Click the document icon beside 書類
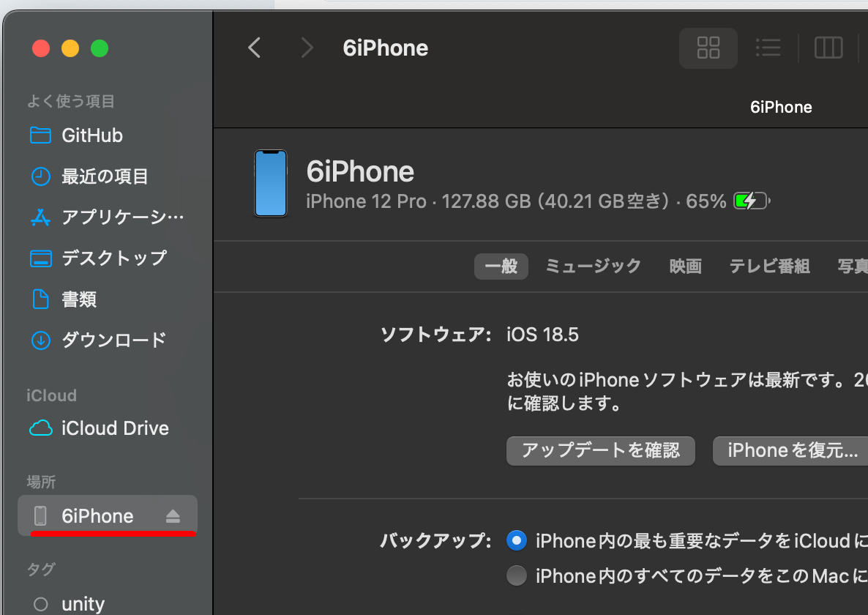The height and width of the screenshot is (615, 868). coord(40,299)
